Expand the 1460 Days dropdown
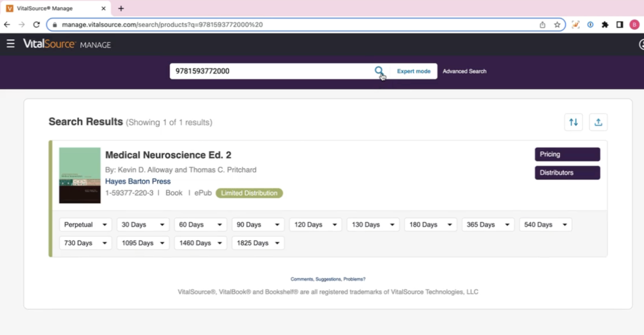644x335 pixels. [x=200, y=243]
